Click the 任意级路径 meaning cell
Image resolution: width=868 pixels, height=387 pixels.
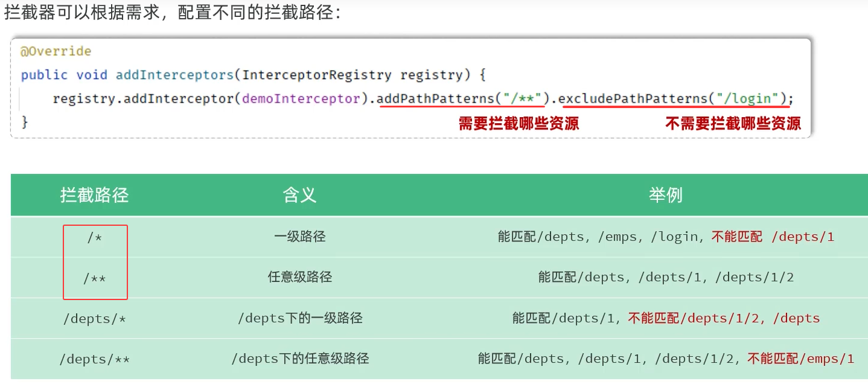[299, 277]
